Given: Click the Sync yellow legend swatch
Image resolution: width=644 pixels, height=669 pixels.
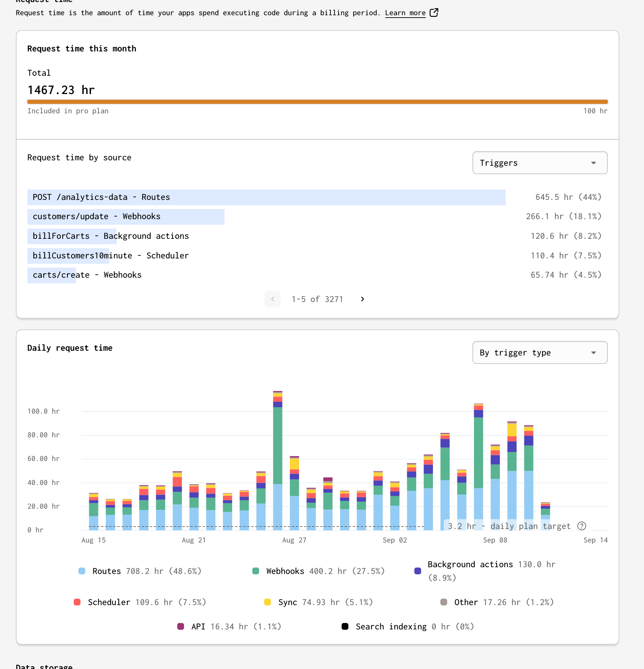Looking at the screenshot, I should tap(268, 602).
